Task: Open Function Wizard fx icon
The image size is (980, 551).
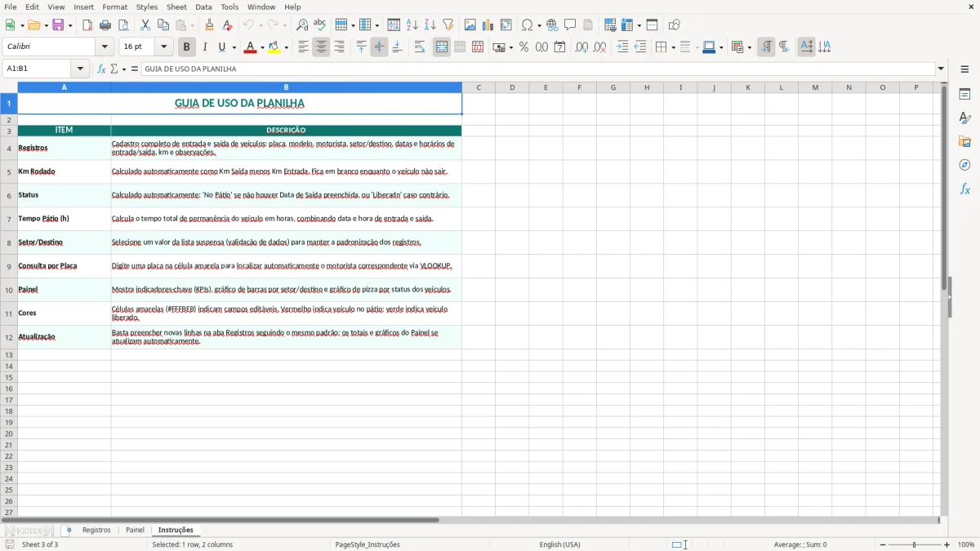Action: click(x=101, y=69)
